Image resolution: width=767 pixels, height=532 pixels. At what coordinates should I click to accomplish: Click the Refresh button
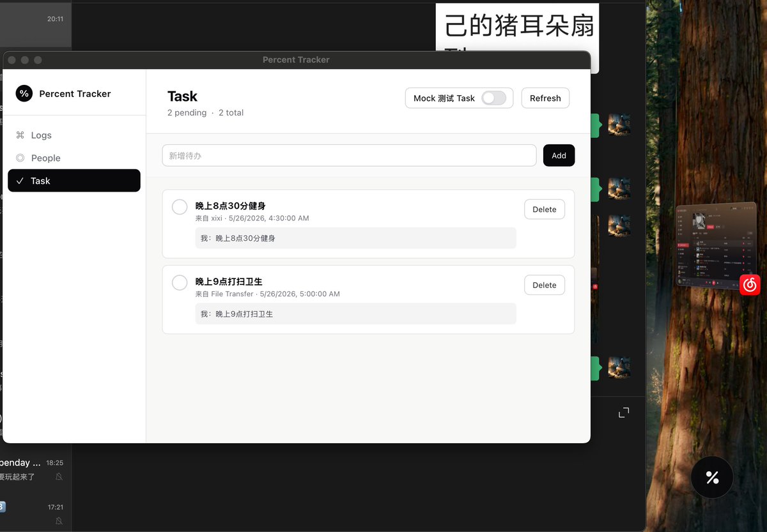545,98
